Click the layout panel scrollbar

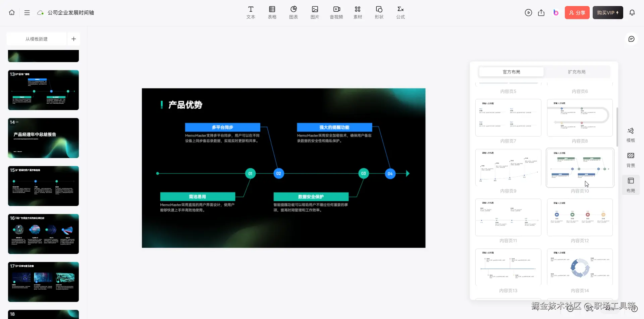point(617,127)
